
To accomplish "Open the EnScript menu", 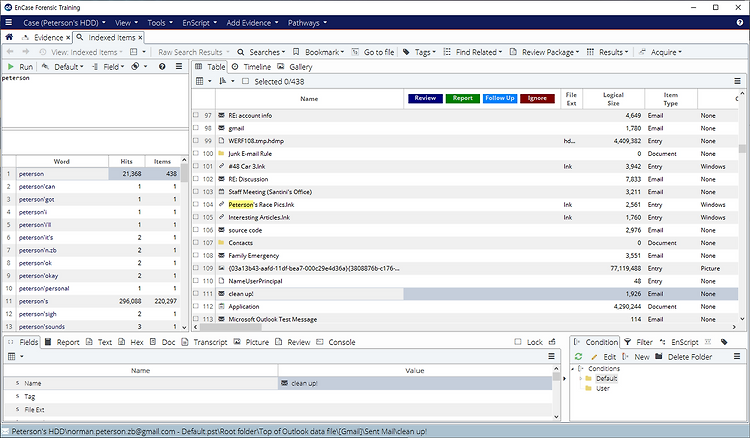I will tap(199, 22).
